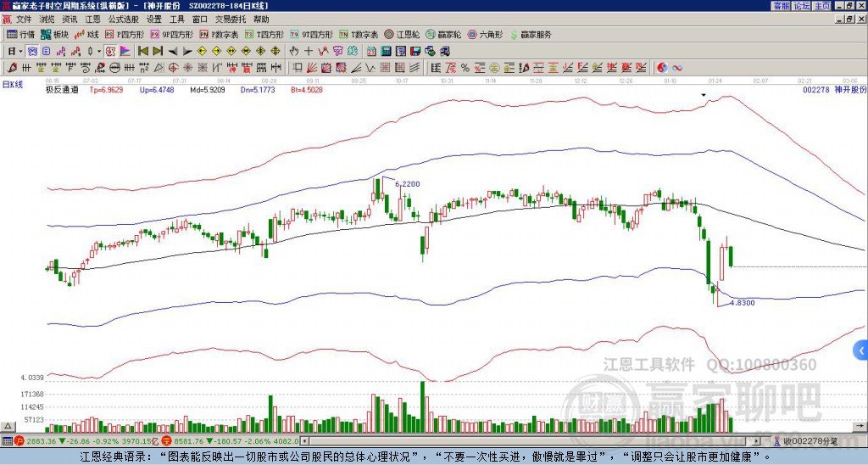
Task: Expand the blue side panel arrow
Action: (x=861, y=350)
